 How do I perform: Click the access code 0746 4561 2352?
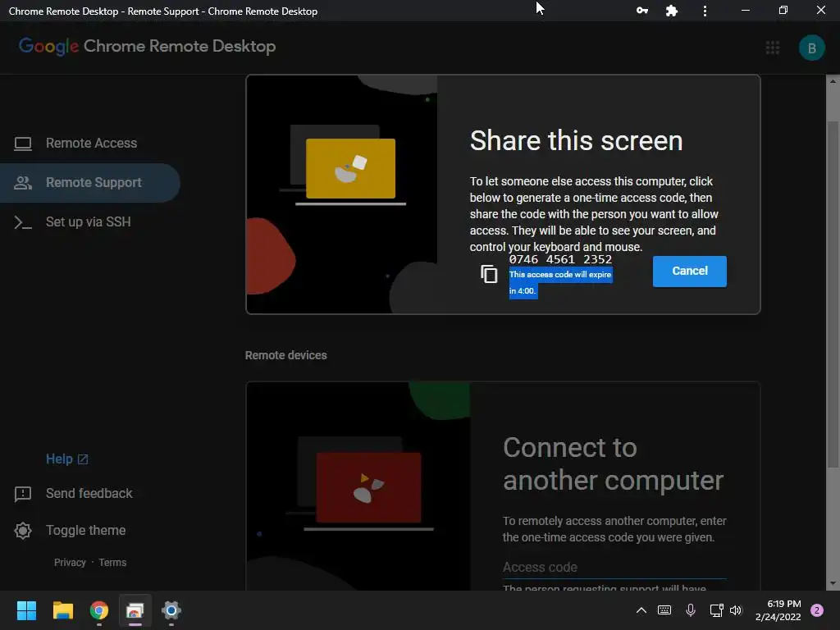560,259
